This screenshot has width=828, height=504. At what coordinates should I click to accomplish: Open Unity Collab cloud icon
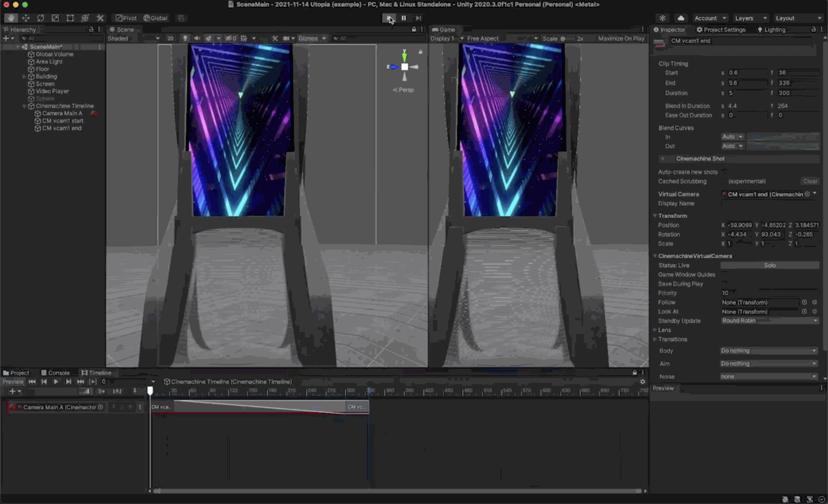click(681, 18)
